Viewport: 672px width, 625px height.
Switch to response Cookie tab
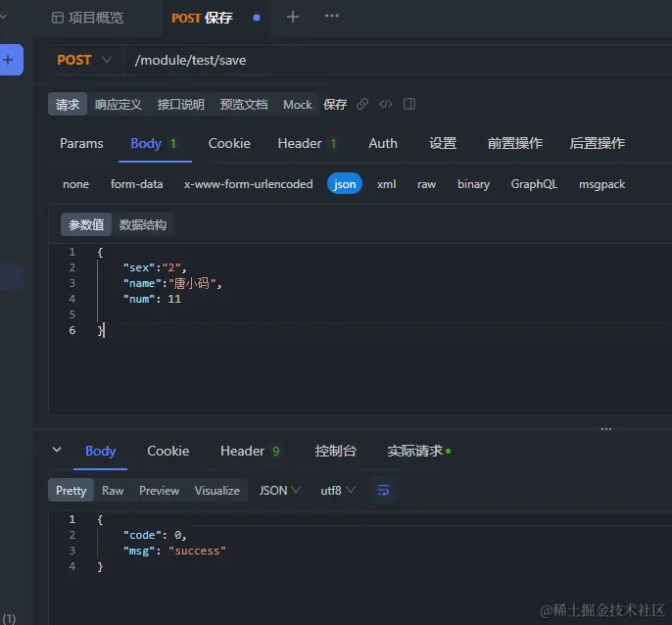[x=168, y=451]
